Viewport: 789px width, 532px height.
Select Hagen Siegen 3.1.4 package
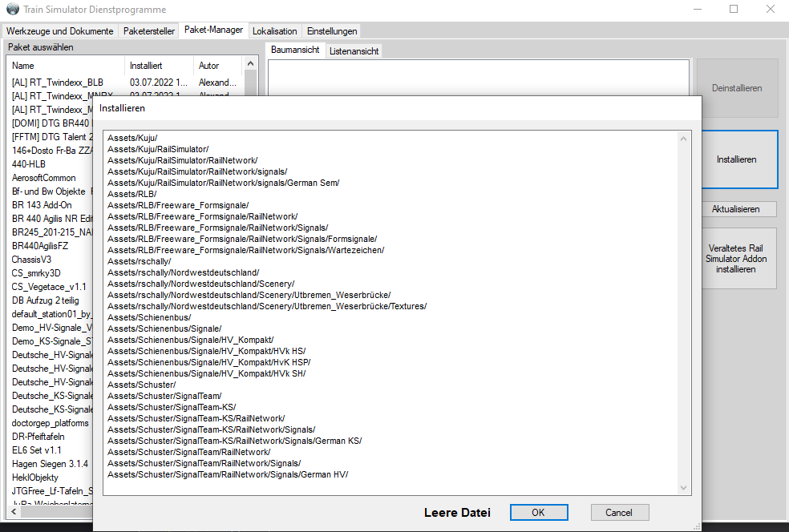(x=50, y=463)
